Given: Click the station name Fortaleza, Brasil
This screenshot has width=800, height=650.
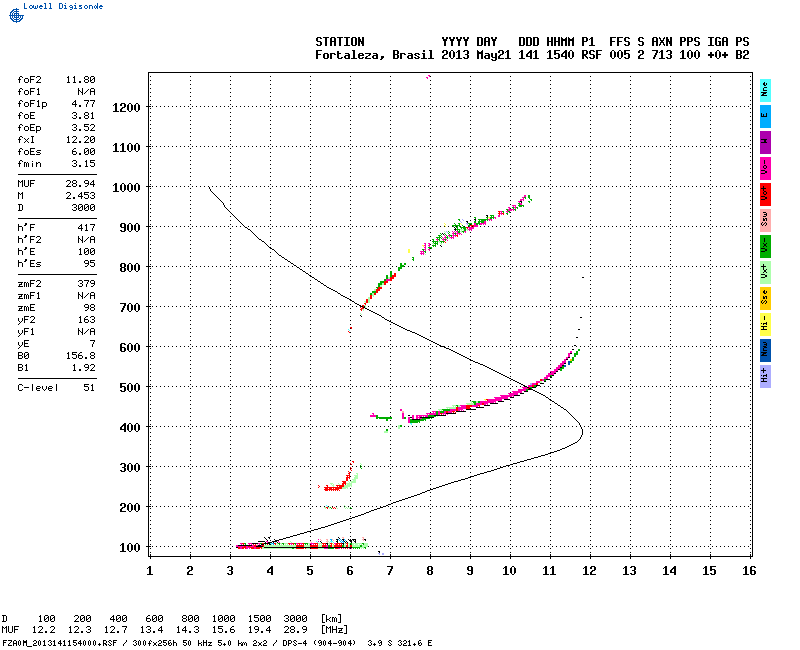Looking at the screenshot, I should [374, 55].
